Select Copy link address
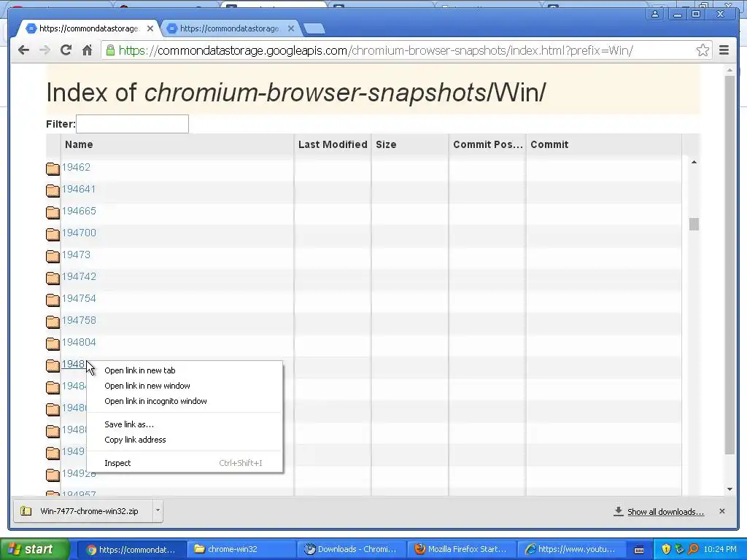This screenshot has height=560, width=747. [135, 440]
